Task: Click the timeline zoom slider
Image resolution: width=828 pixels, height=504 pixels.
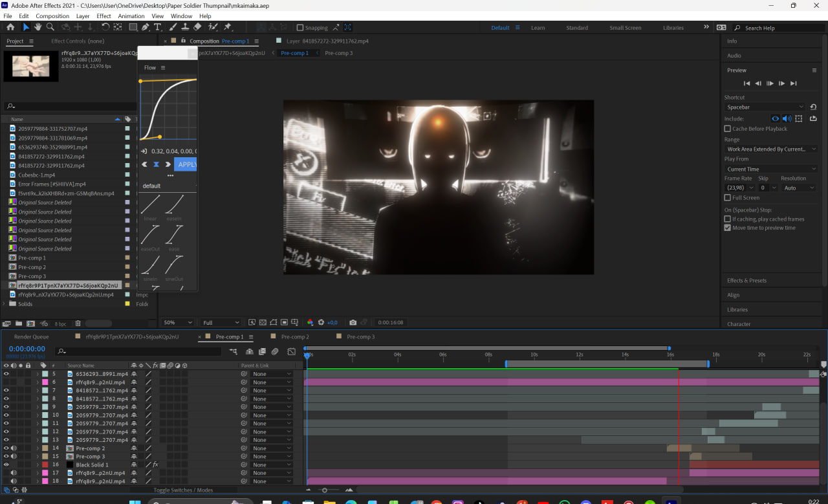Action: coord(325,490)
